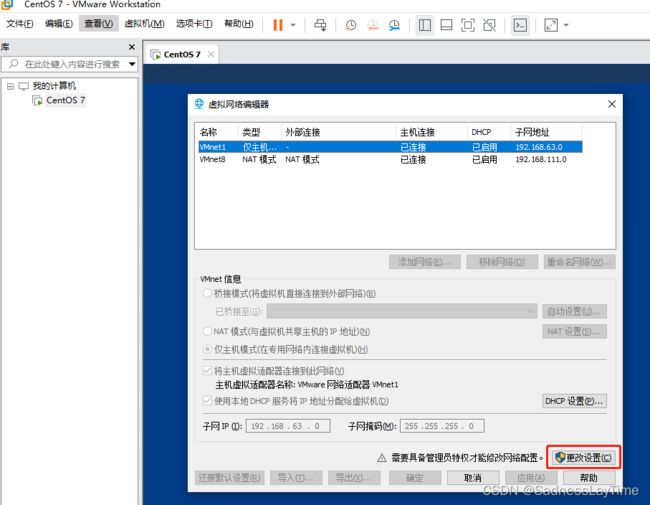Viewport: 650px width, 505px height.
Task: Select 我的计算机 in the library tree
Action: coord(54,86)
